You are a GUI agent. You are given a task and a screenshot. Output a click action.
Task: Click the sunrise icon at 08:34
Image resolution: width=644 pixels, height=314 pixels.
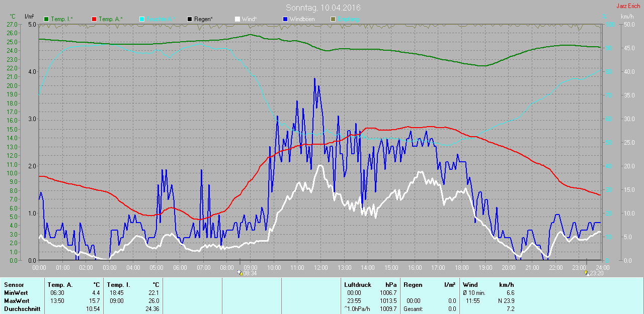pyautogui.click(x=239, y=273)
